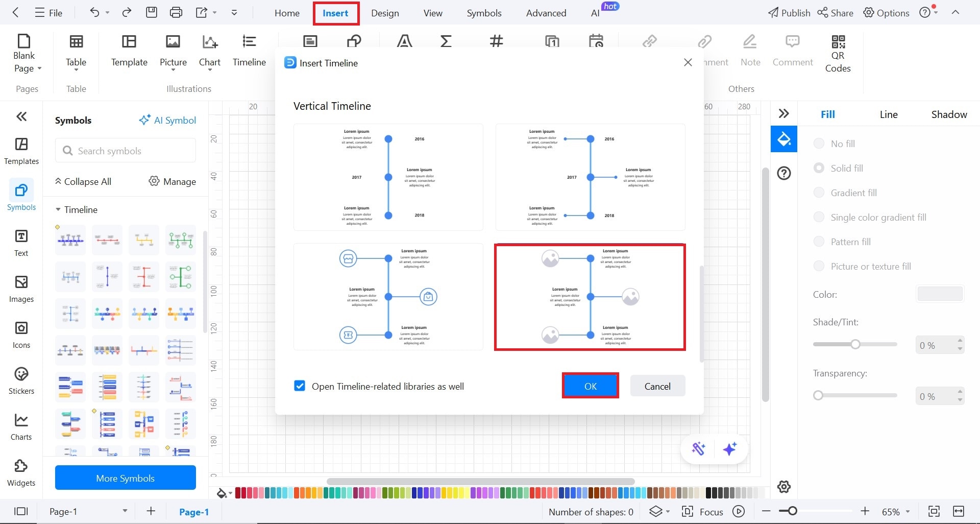Click the Redo icon
The image size is (980, 524).
[127, 12]
